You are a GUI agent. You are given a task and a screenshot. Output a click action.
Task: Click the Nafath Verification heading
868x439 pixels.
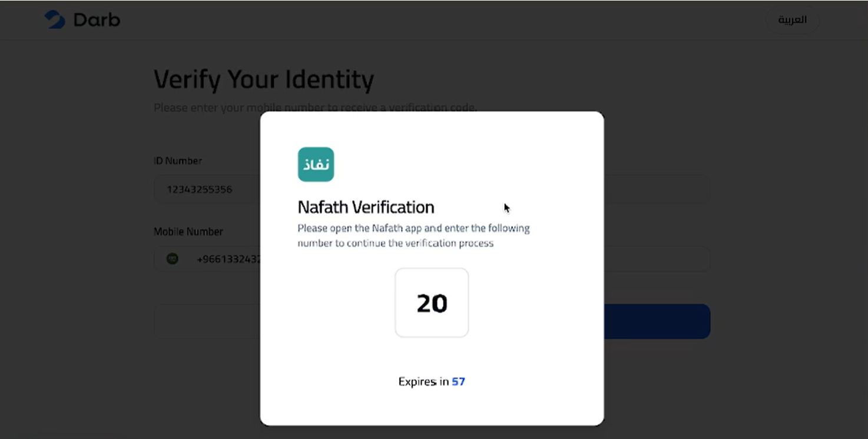366,207
